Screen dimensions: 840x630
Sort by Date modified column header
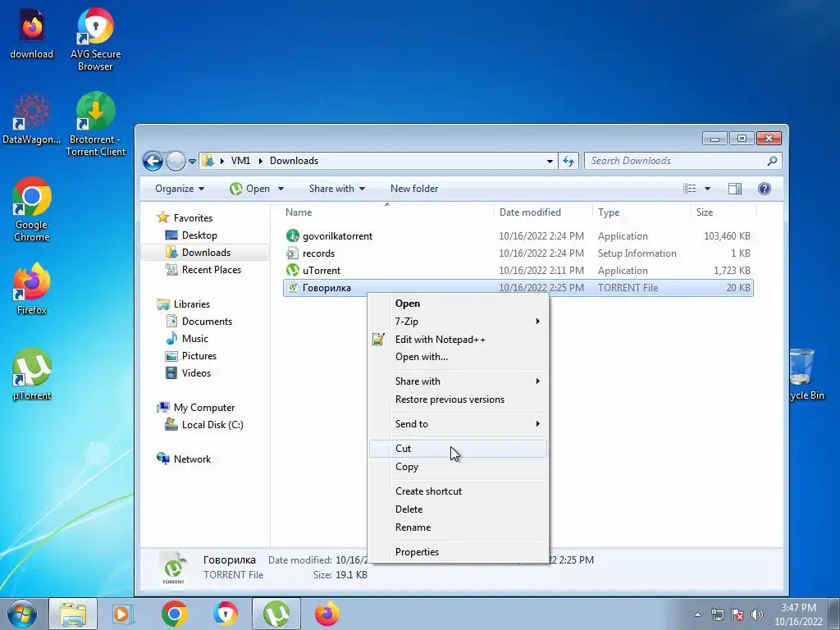[x=543, y=212]
